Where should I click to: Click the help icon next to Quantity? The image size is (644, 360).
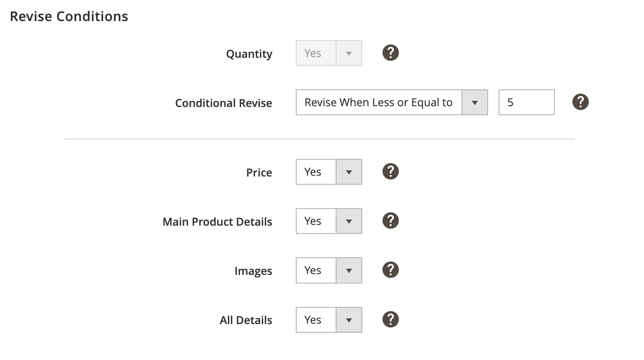(x=390, y=53)
